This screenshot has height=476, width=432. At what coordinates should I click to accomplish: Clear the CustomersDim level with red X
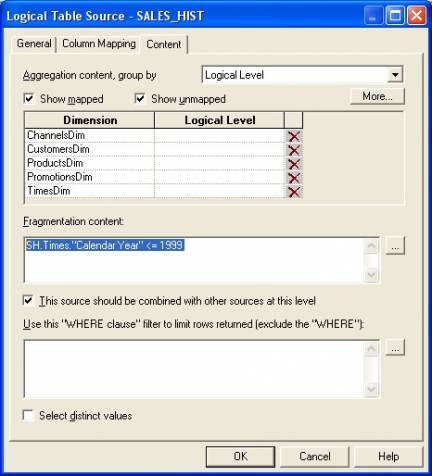tap(294, 150)
